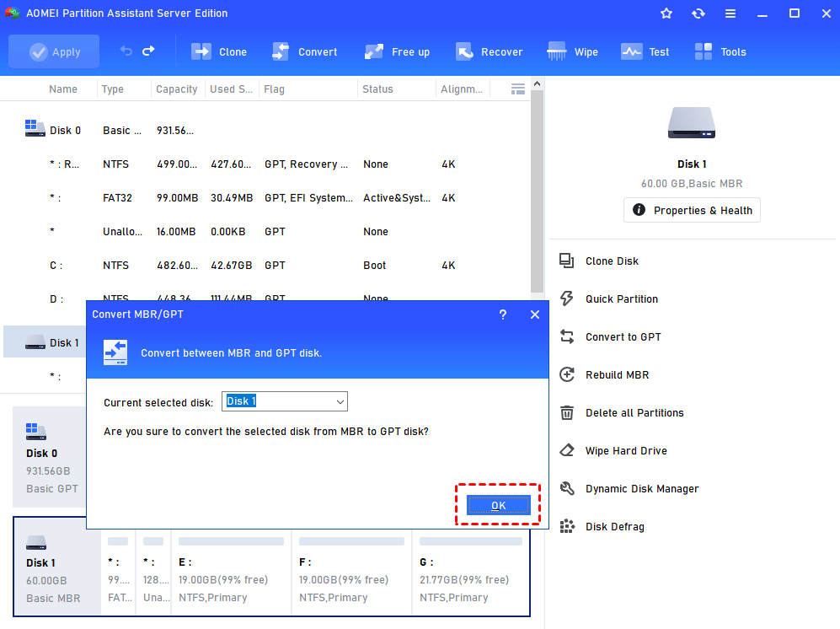Open the Convert toolbar menu
The image size is (840, 629).
click(x=305, y=52)
